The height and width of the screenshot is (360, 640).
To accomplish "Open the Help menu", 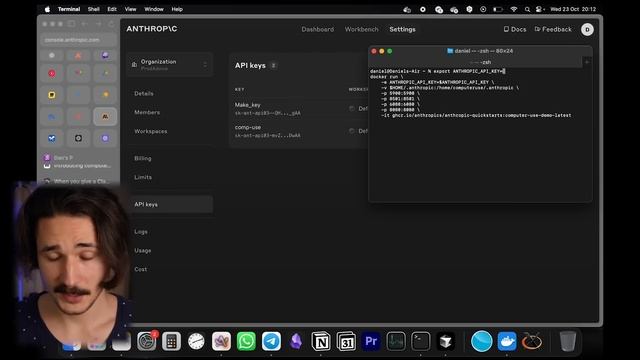I will pos(177,9).
